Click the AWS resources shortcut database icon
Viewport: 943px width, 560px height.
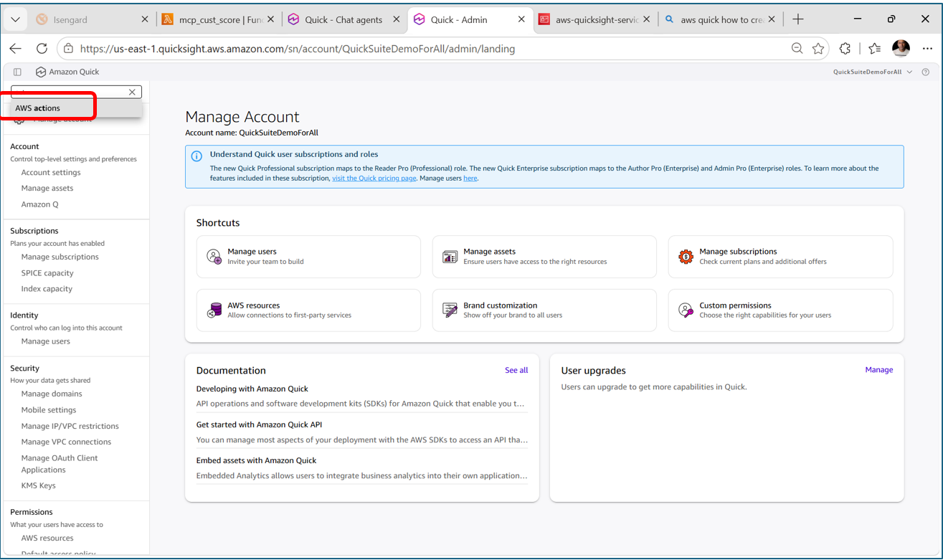tap(214, 310)
